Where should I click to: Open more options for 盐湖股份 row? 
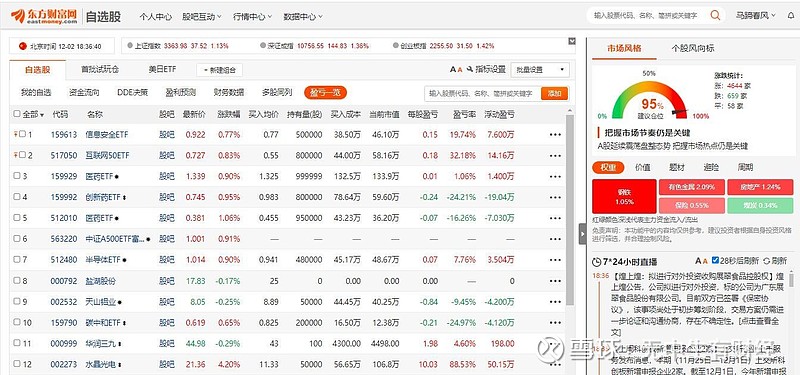(555, 281)
